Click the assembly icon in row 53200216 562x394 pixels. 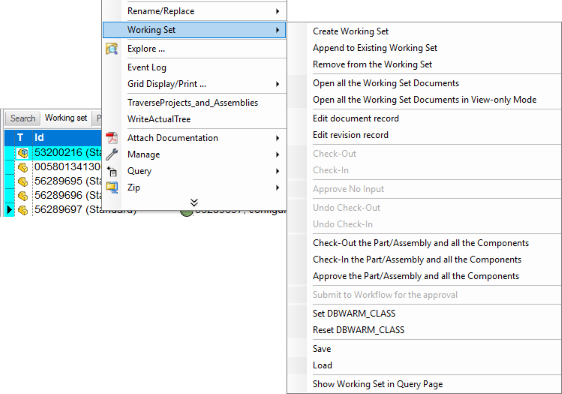point(23,153)
